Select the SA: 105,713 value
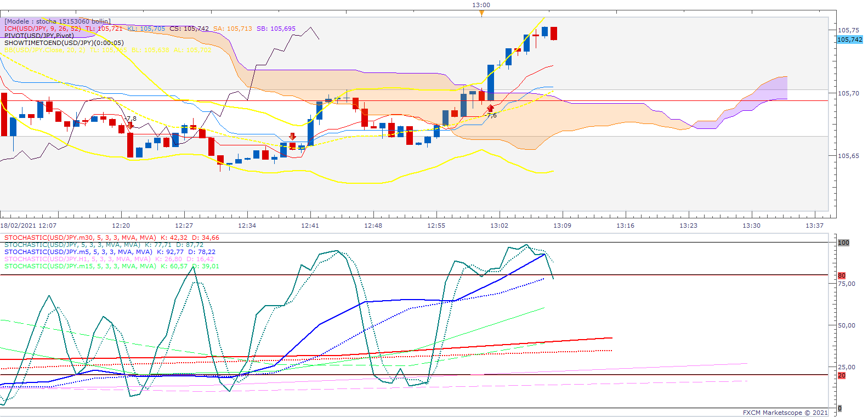 (232, 29)
